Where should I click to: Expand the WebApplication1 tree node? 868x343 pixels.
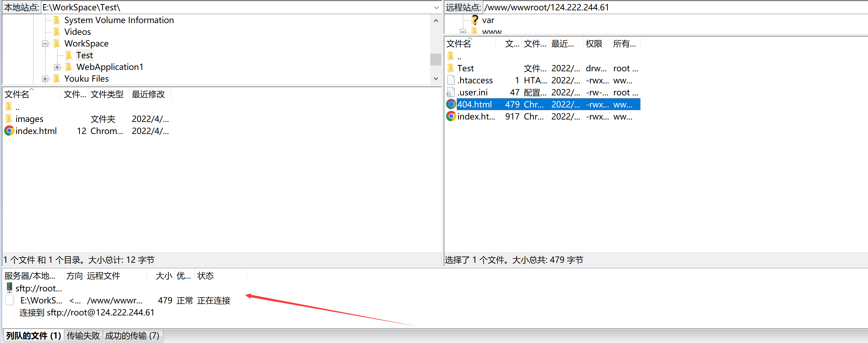57,67
